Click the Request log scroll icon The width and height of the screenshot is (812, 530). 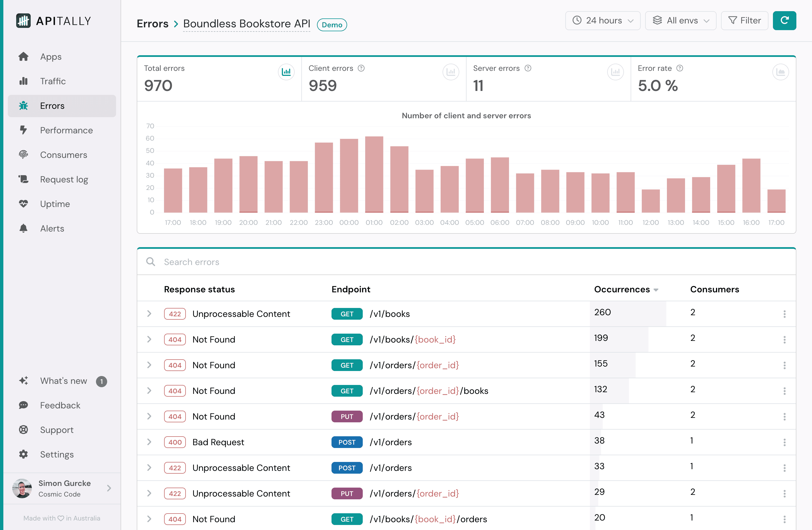(23, 179)
